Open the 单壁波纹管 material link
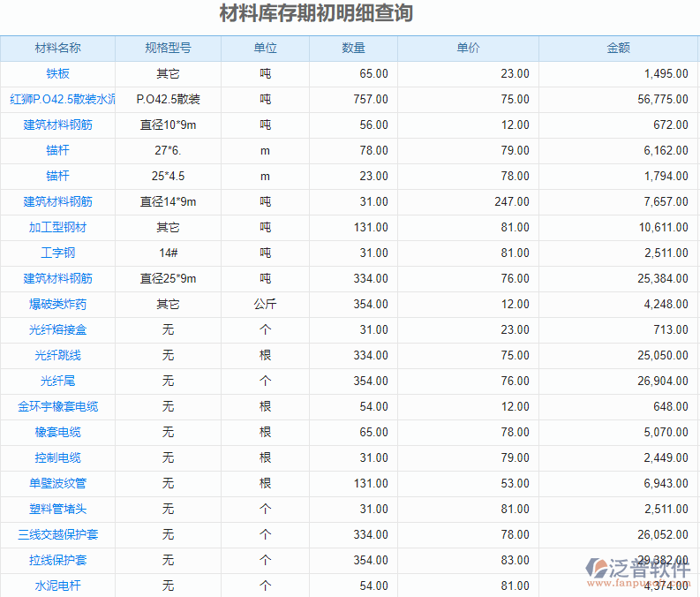The image size is (700, 597). point(57,483)
